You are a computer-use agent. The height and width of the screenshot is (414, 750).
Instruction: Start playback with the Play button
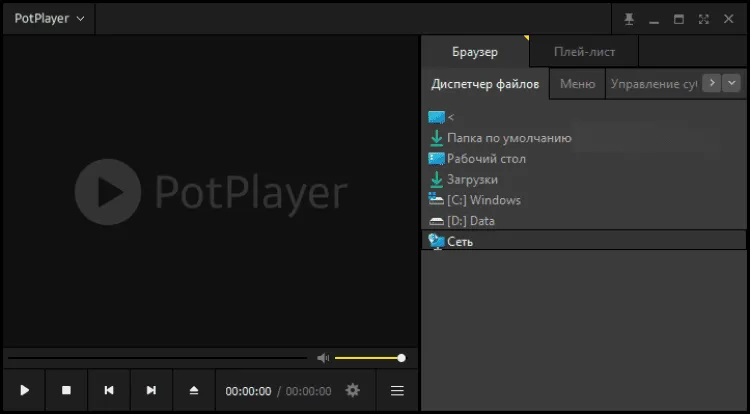pos(24,391)
